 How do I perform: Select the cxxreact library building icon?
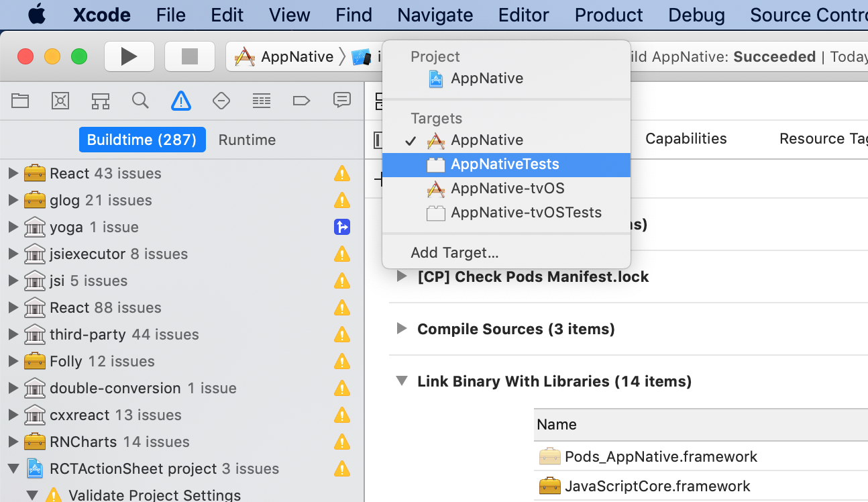pos(35,415)
